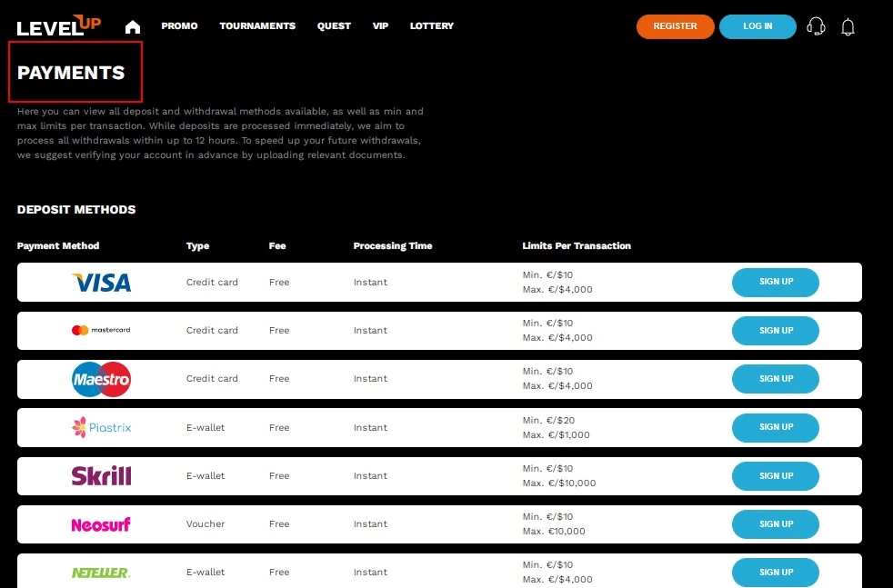Click the Visa logo
The width and height of the screenshot is (893, 588).
pos(101,283)
